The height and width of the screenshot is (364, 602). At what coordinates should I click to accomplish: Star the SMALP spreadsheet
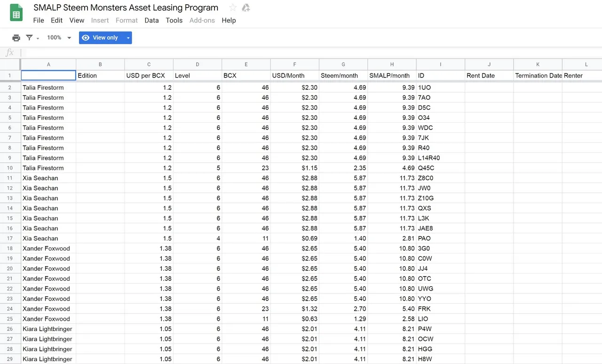233,8
